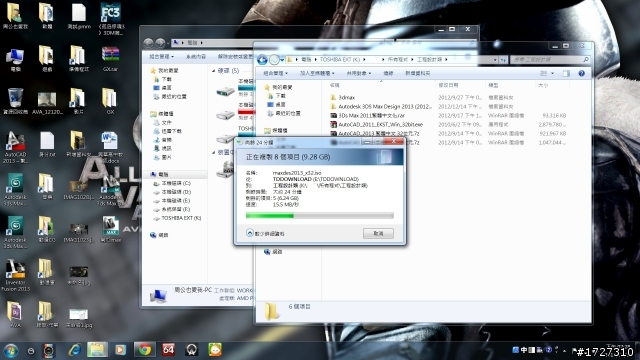Open AutoCAD 2013 desktop shortcut

(x=16, y=147)
